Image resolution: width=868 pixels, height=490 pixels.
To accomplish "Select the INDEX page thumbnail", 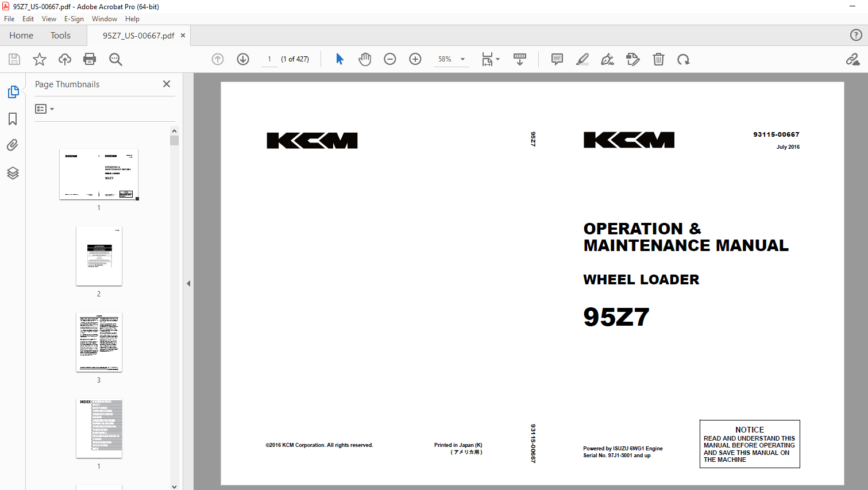I will click(99, 428).
